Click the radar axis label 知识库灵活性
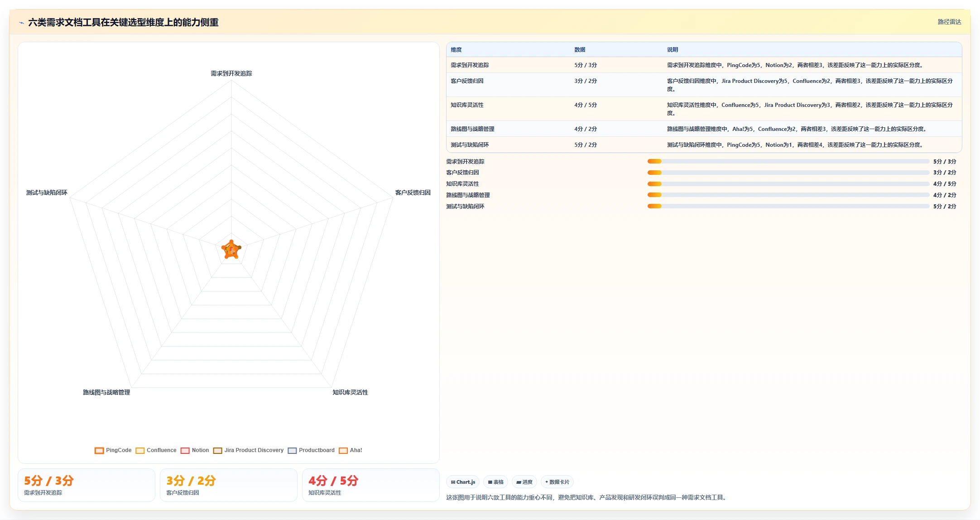Viewport: 980px width, 520px height. click(x=351, y=392)
